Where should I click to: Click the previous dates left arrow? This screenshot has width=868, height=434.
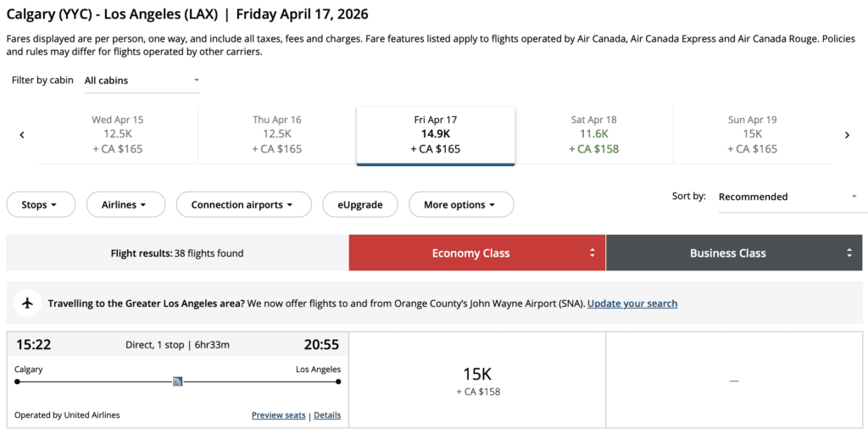22,135
